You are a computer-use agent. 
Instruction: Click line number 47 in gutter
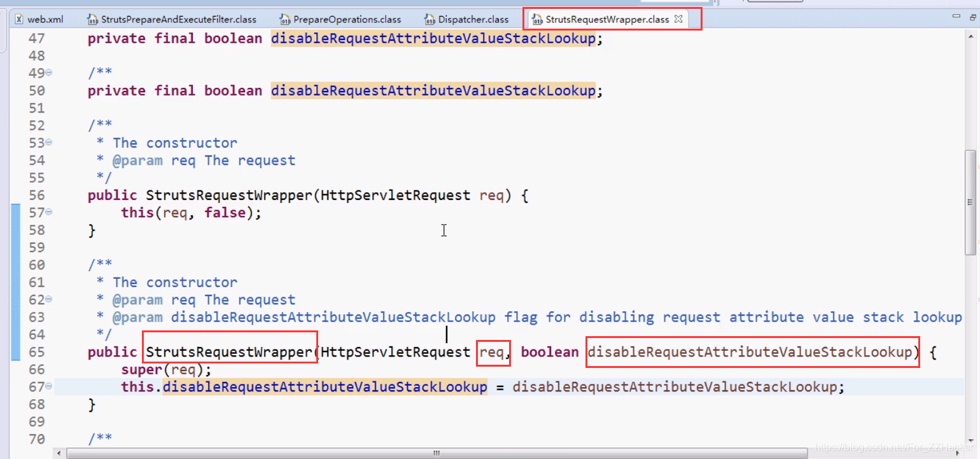37,39
